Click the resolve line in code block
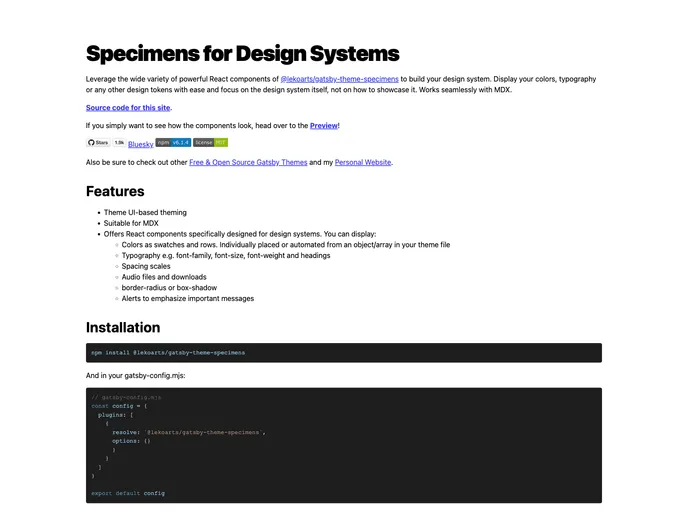Screen dimensions: 688x512 coord(189,433)
